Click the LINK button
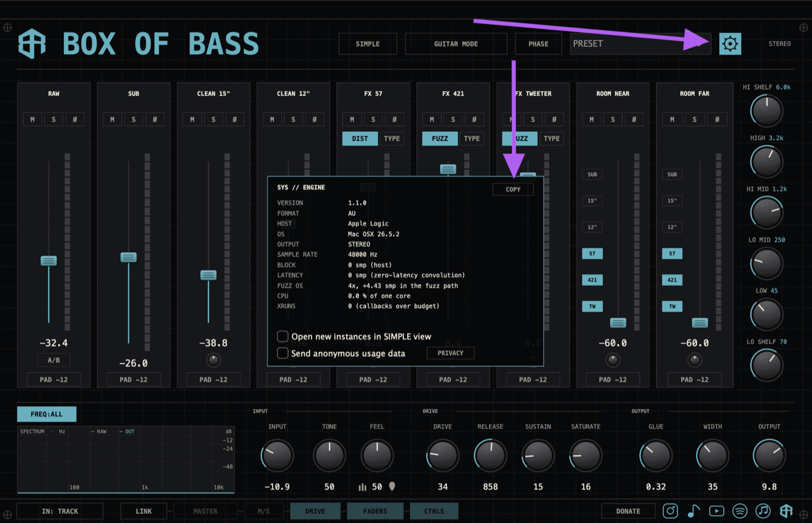 (x=144, y=511)
